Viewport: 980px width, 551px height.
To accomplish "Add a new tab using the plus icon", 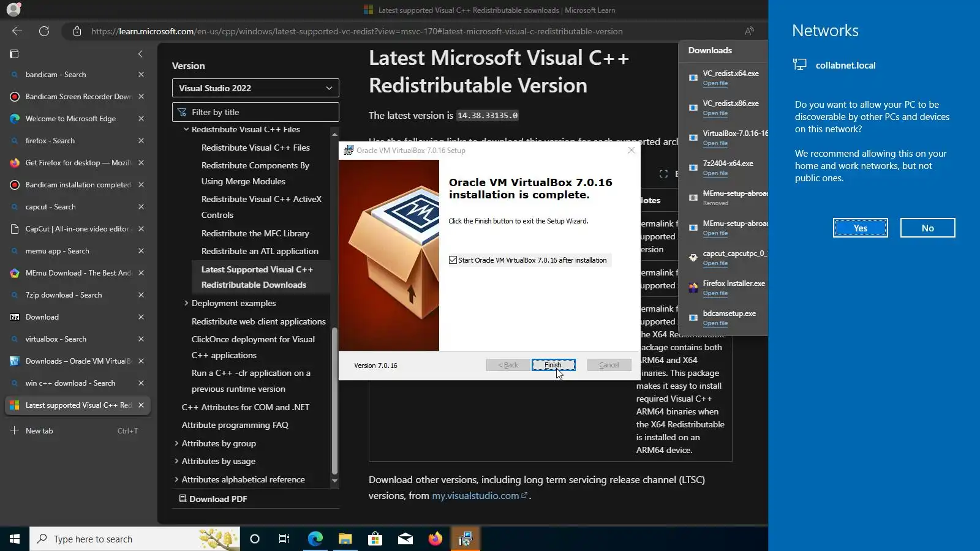I will 14,430.
